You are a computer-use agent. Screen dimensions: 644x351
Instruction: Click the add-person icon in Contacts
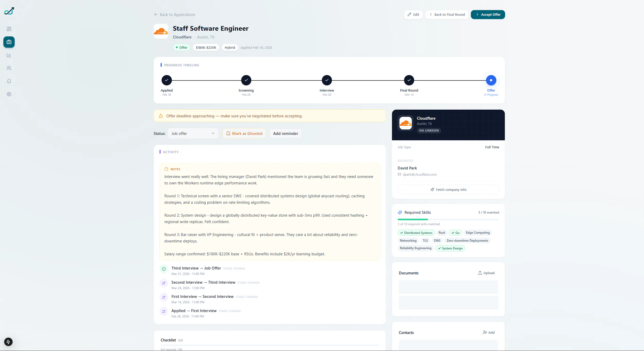(485, 332)
